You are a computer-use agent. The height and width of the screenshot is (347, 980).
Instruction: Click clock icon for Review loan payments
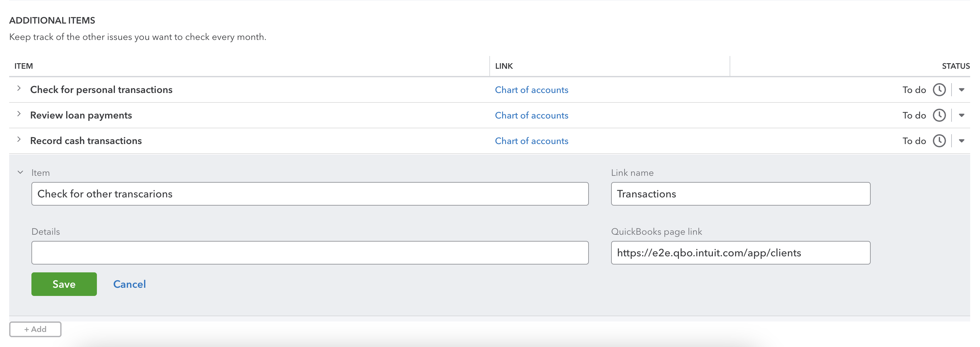pos(939,115)
